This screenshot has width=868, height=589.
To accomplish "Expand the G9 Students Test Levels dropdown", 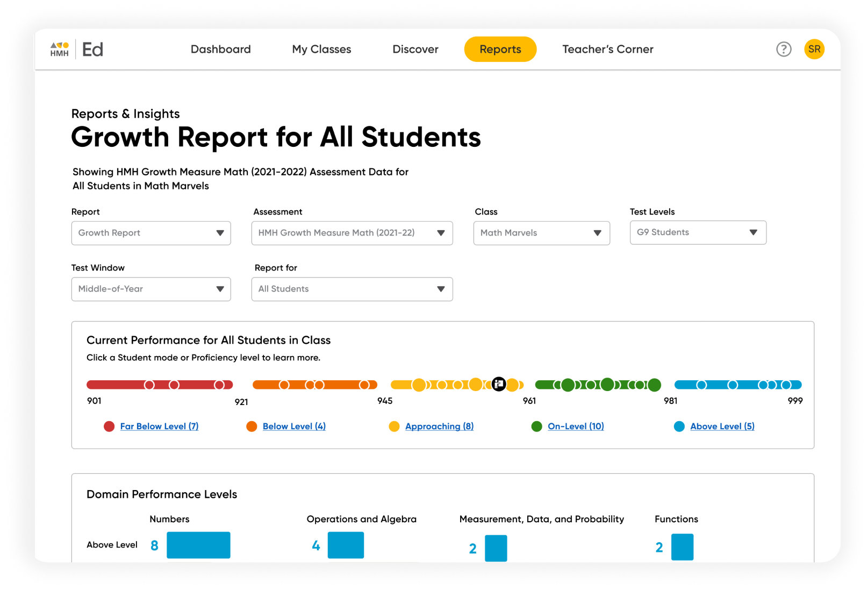I will tap(698, 232).
